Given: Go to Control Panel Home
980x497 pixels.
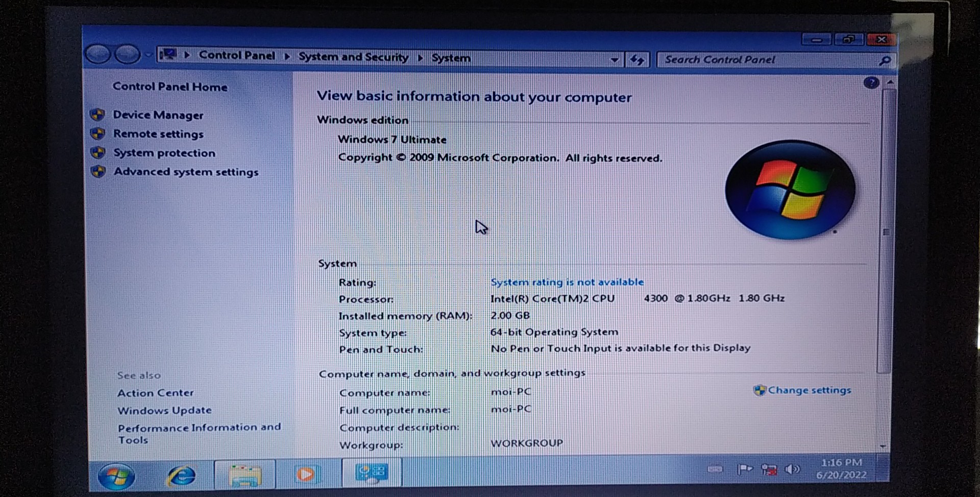Looking at the screenshot, I should pyautogui.click(x=170, y=87).
